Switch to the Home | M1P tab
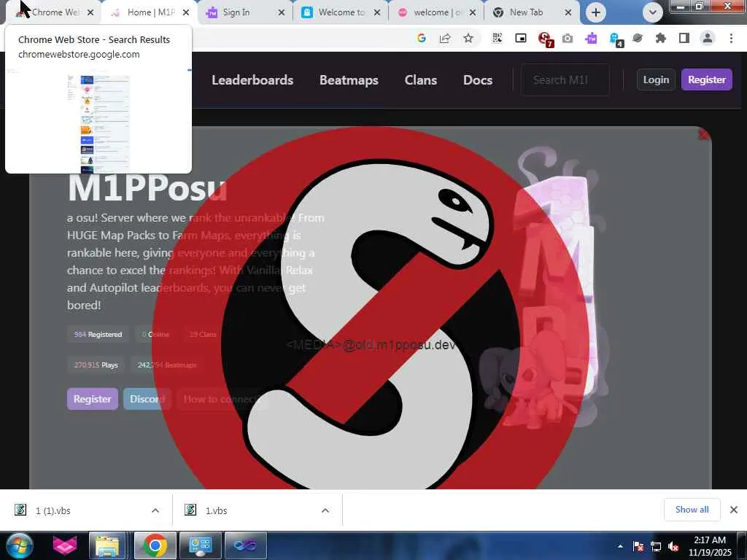 click(149, 12)
